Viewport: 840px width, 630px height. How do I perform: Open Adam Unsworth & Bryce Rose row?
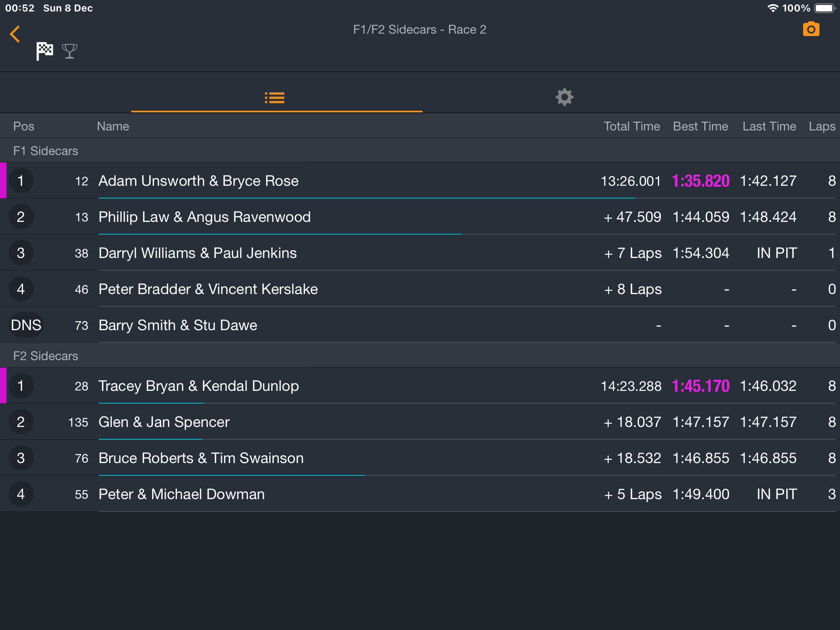[420, 180]
